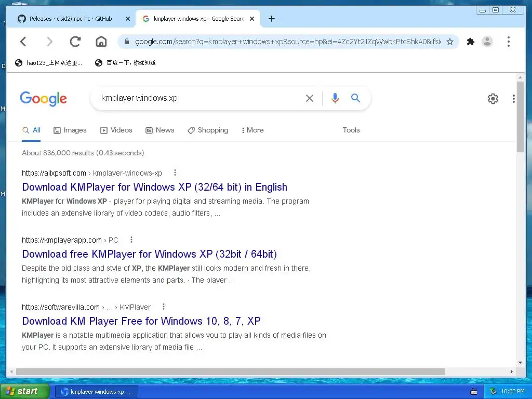Start voice search with the microphone icon
Viewport: 532px width, 399px height.
[335, 98]
